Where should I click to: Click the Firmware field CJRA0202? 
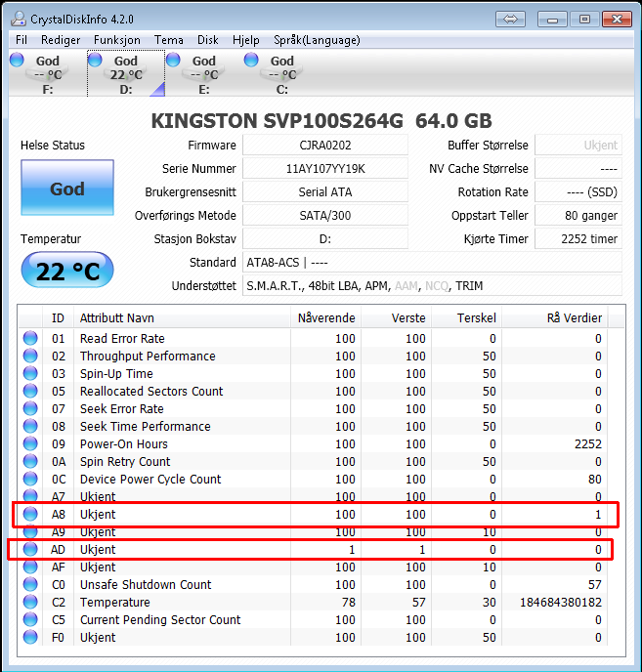[325, 146]
